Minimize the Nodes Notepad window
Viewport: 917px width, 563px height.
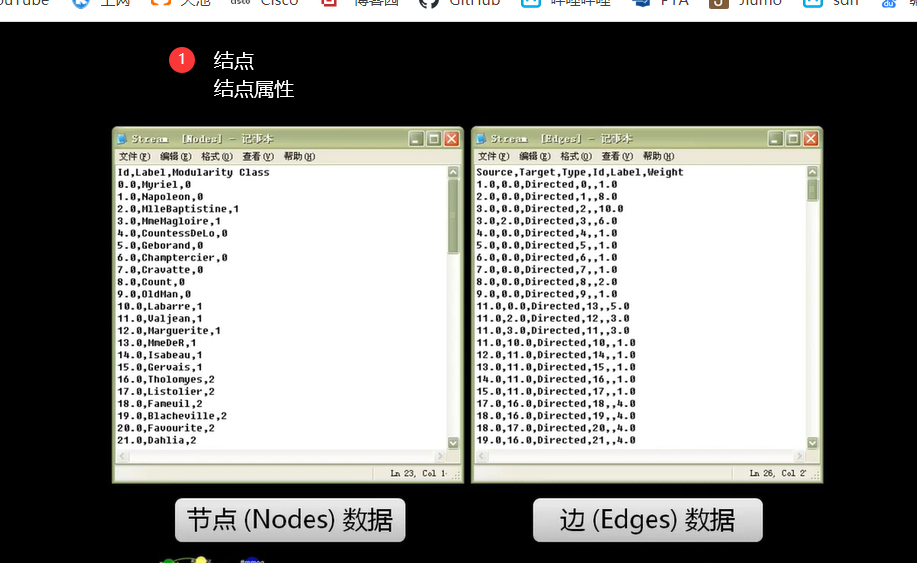pos(416,139)
